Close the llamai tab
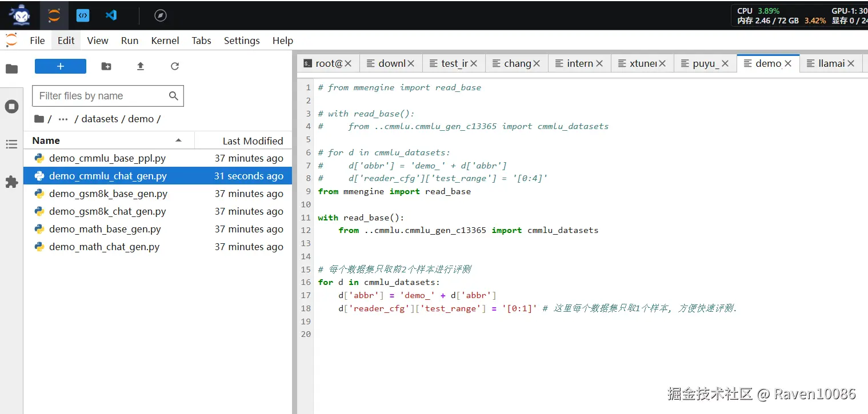Image resolution: width=868 pixels, height=414 pixels. [x=851, y=63]
